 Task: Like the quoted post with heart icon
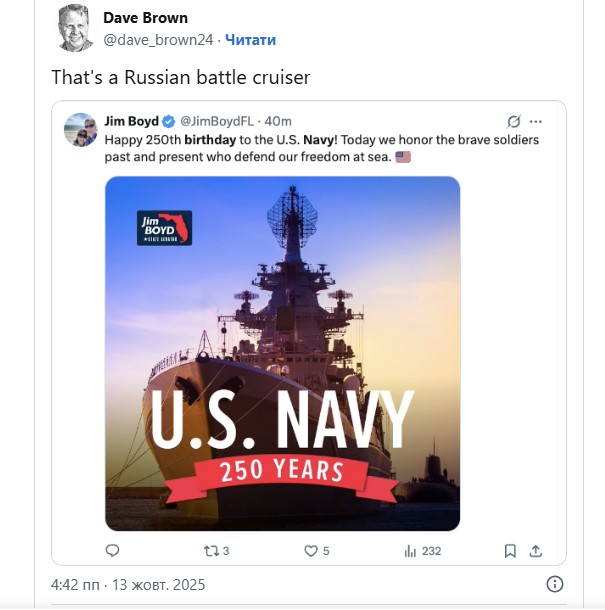tap(311, 550)
